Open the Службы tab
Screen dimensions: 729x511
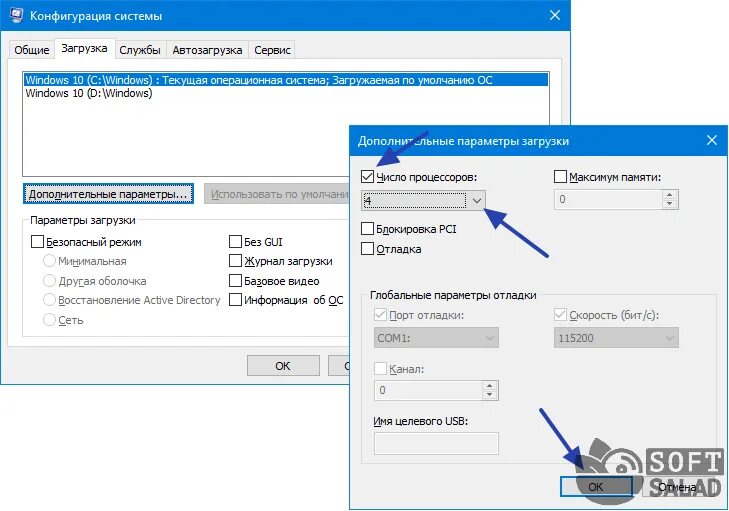(x=139, y=50)
